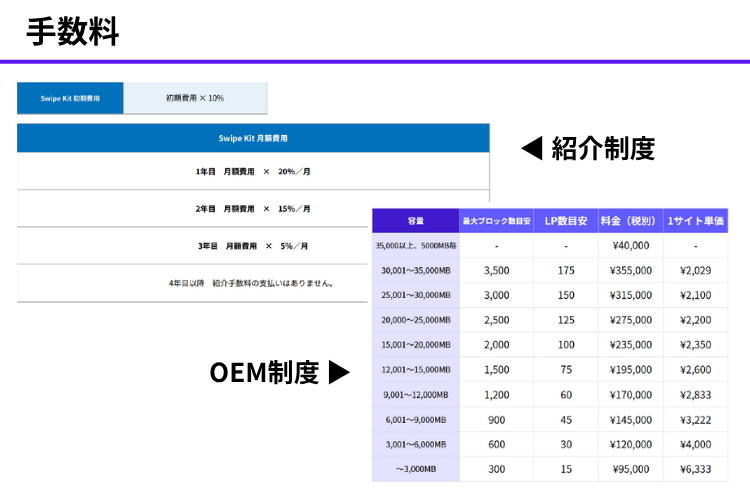Screen dimensions: 750x500
Task: Click the 初期費用 × 10% cell
Action: [195, 98]
